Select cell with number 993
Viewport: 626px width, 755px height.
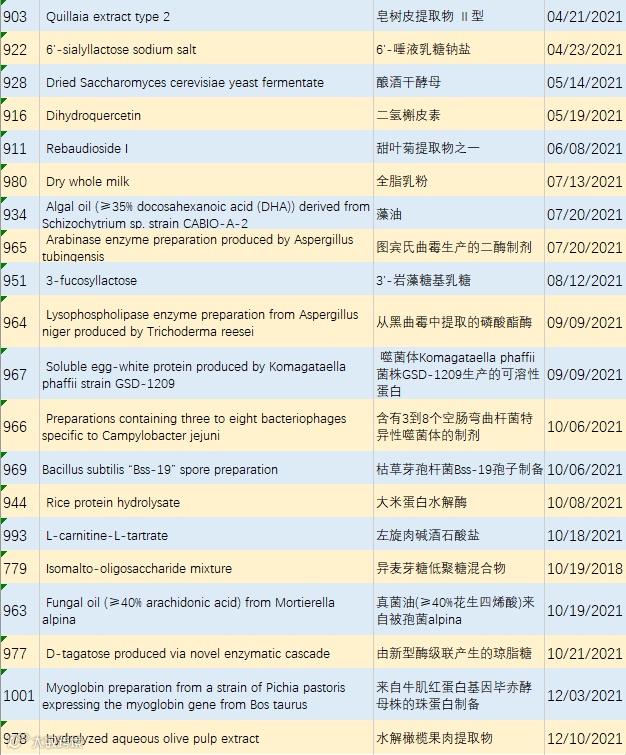(x=20, y=535)
